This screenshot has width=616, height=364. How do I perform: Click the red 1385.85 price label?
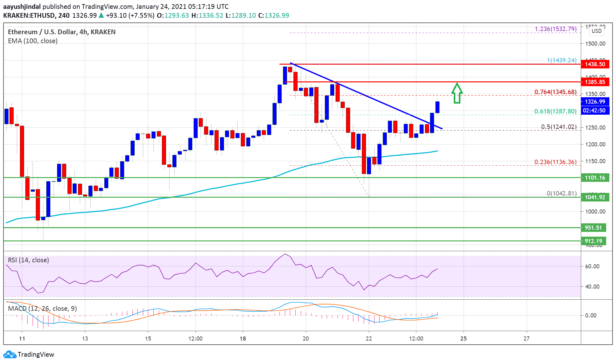[x=595, y=82]
